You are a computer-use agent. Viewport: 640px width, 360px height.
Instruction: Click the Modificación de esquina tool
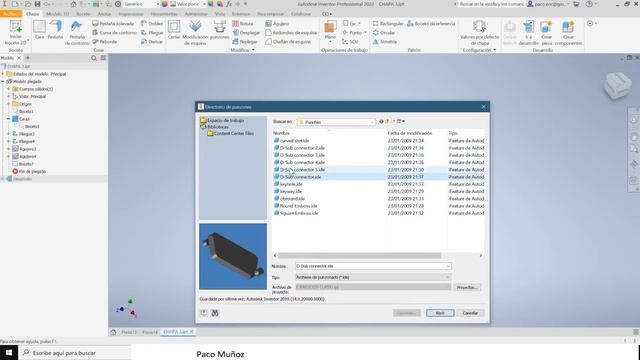(x=195, y=33)
